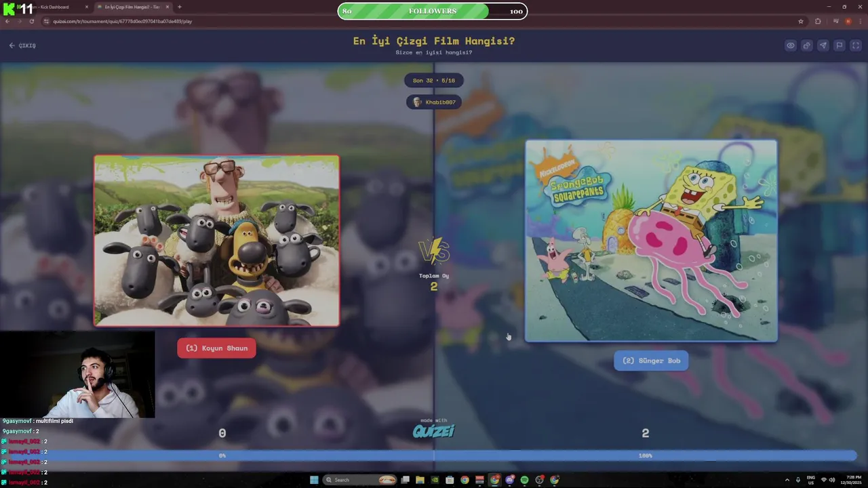Click the ÇIKIŞ back arrow link
The width and height of the screenshot is (868, 488).
tap(22, 45)
